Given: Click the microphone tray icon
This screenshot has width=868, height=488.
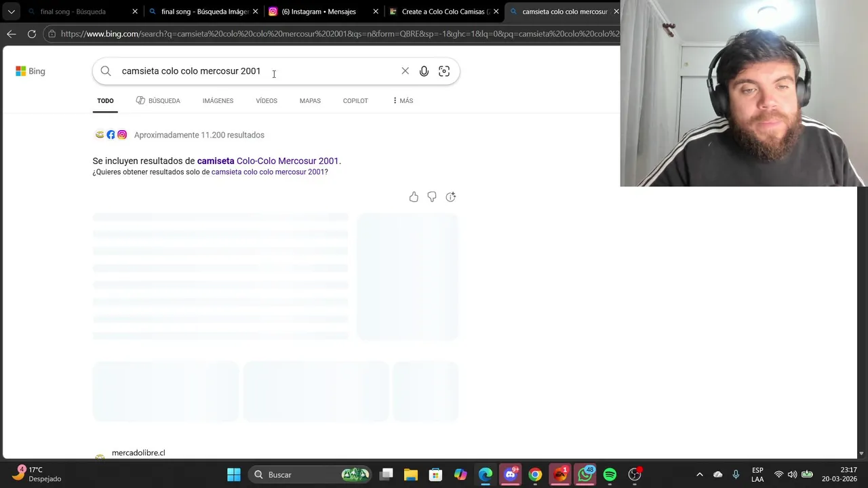Looking at the screenshot, I should [x=736, y=474].
